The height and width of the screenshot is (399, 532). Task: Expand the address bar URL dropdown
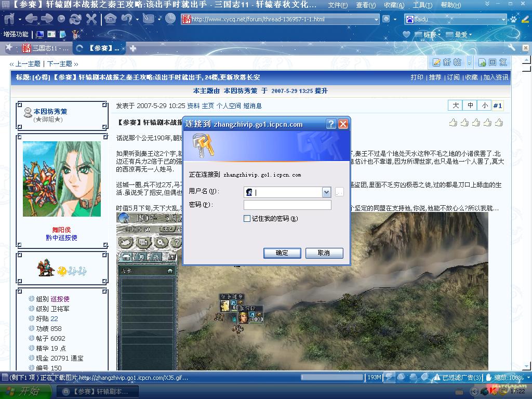[376, 19]
